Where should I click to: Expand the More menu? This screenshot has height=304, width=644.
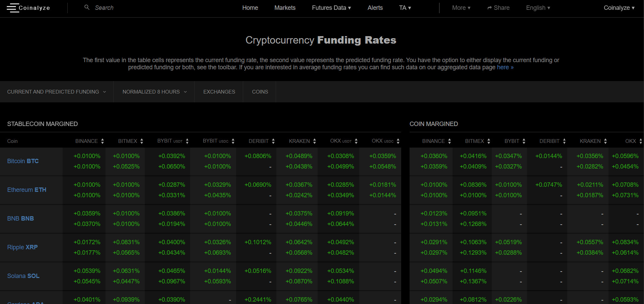[x=461, y=8]
